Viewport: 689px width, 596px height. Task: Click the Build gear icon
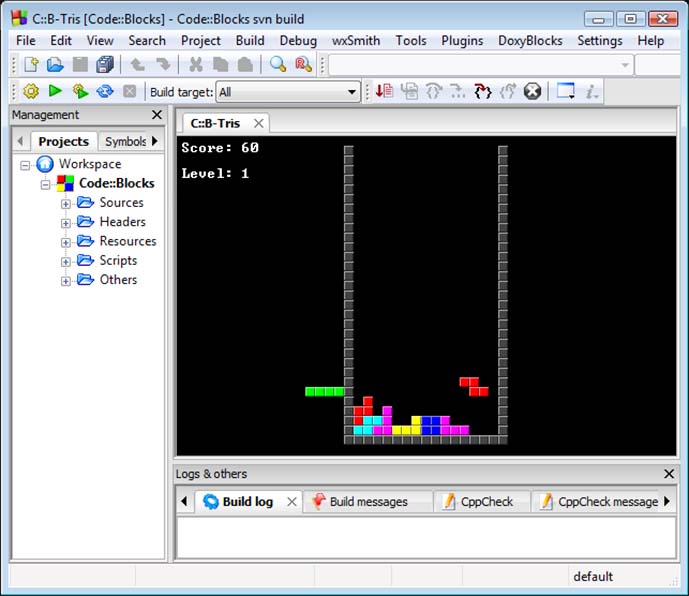coord(31,91)
